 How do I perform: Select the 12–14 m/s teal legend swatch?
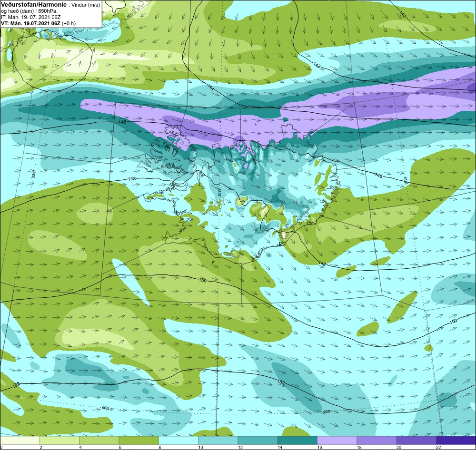tap(258, 440)
